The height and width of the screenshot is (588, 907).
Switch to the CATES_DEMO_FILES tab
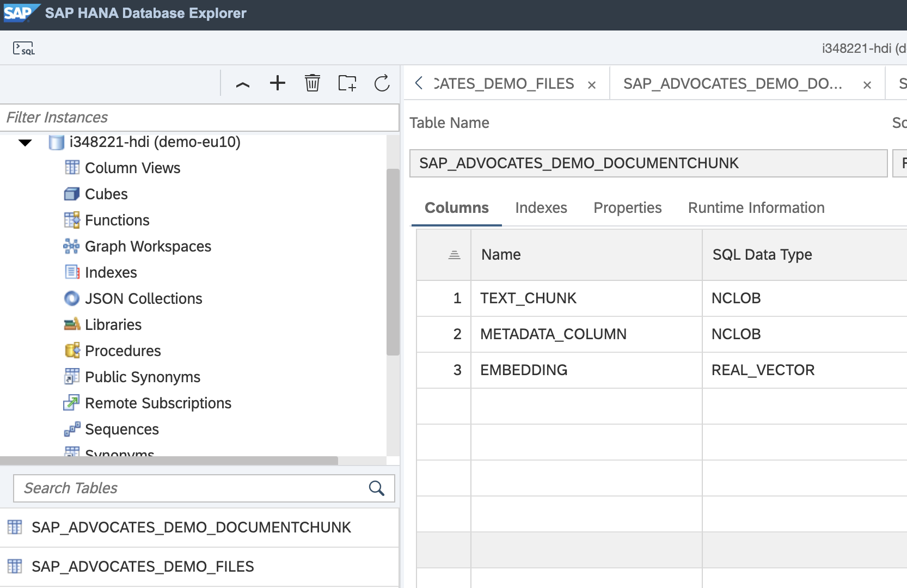tap(504, 83)
